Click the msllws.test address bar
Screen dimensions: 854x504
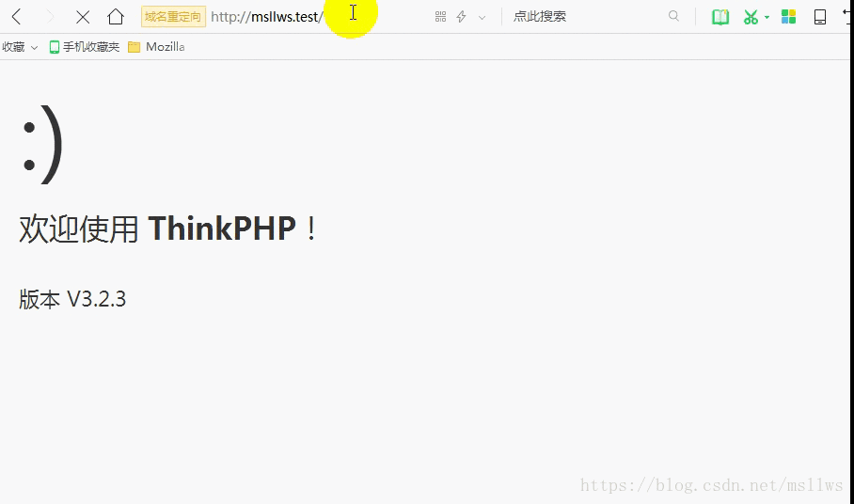click(x=266, y=17)
